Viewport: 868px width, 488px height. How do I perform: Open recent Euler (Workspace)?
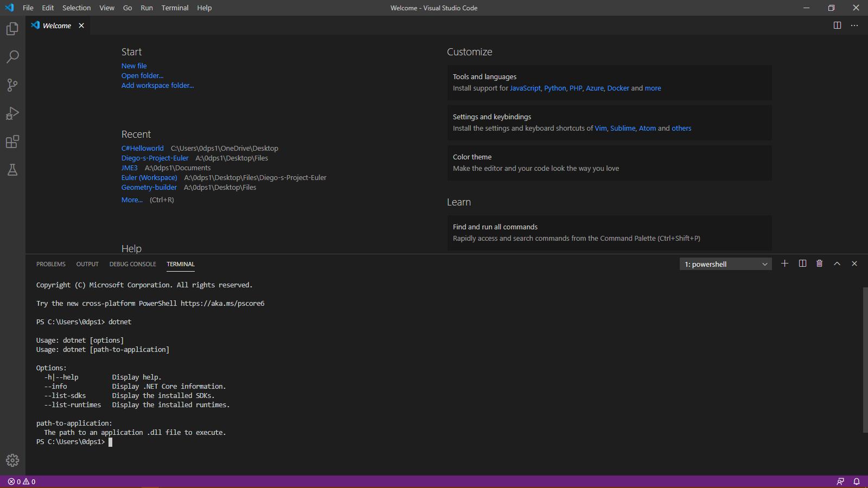[149, 177]
